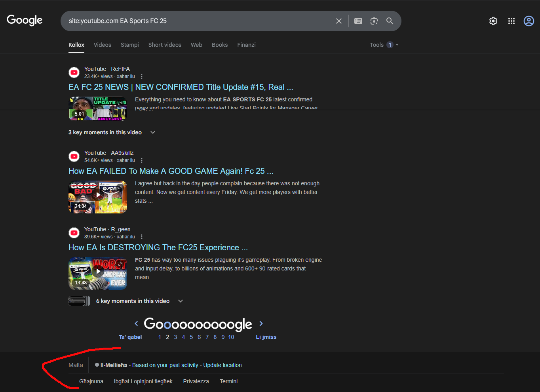
Task: Click the 'YouTube · R_geen' source text
Action: [107, 229]
